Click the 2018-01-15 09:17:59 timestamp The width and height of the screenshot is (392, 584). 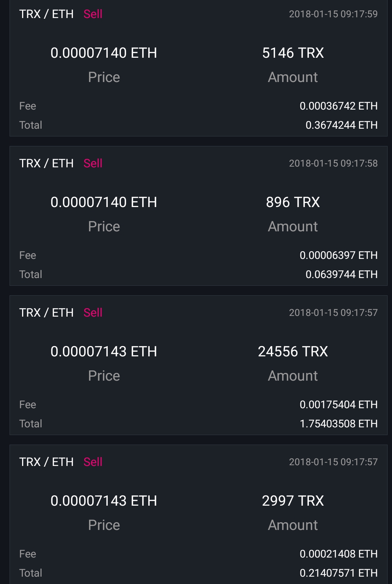pos(333,14)
